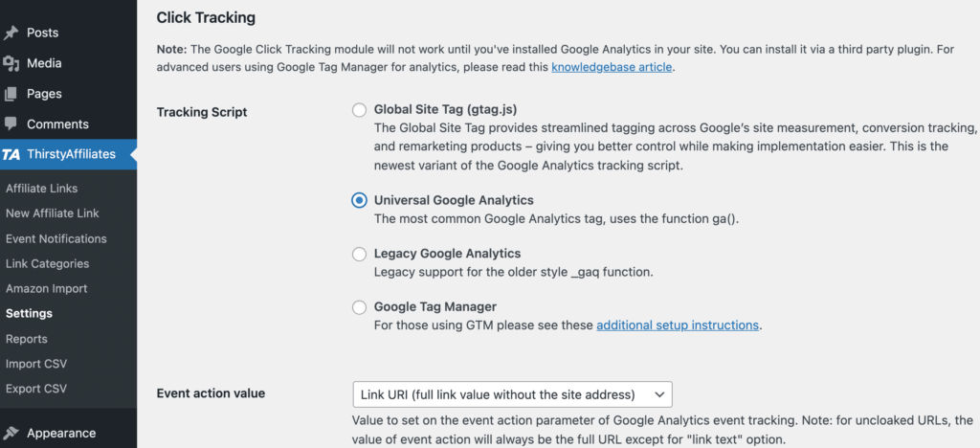Click the Pages icon in sidebar

(x=11, y=94)
